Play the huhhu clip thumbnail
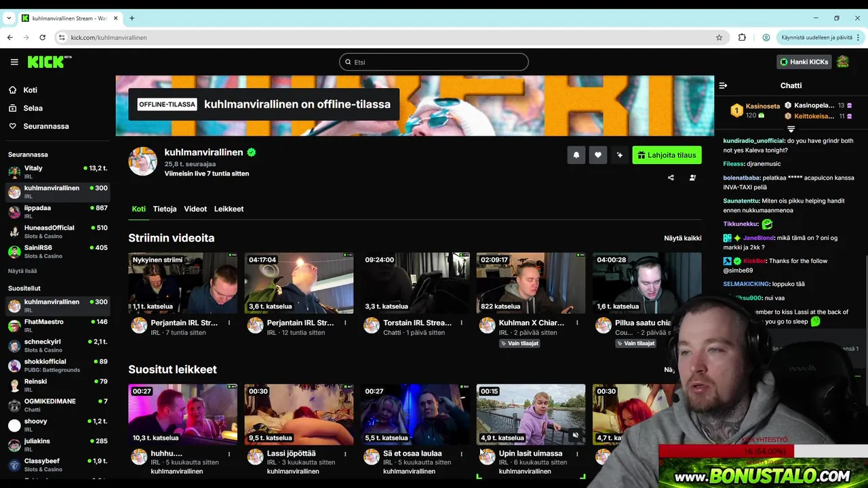This screenshot has height=488, width=868. pyautogui.click(x=183, y=414)
